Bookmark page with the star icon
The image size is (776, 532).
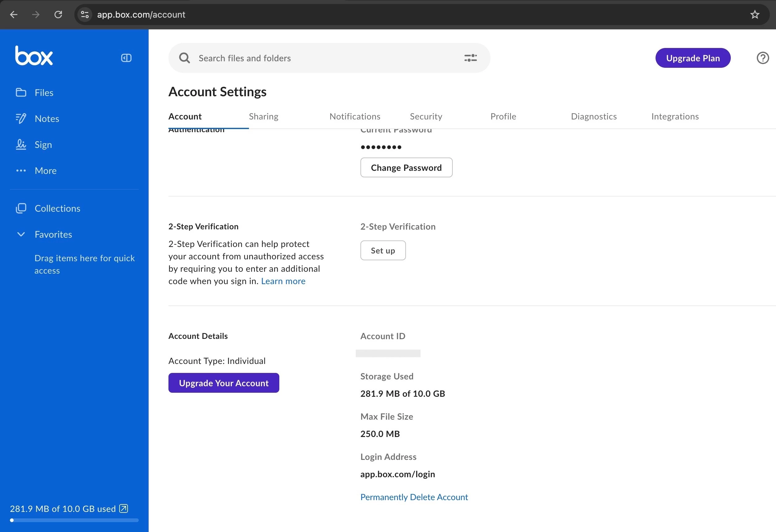click(x=755, y=15)
